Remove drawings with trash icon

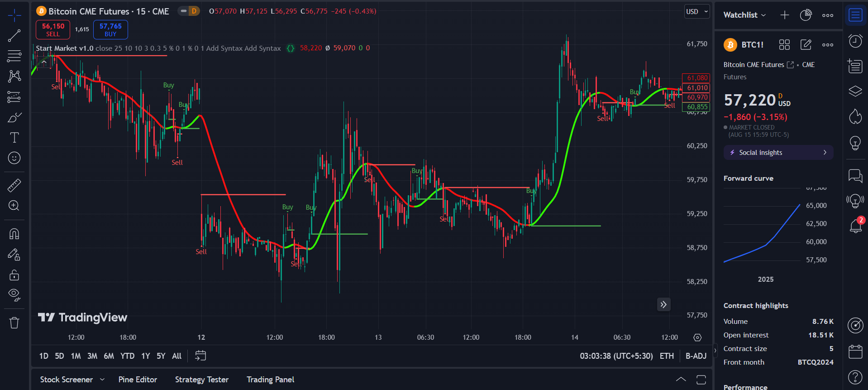point(14,323)
